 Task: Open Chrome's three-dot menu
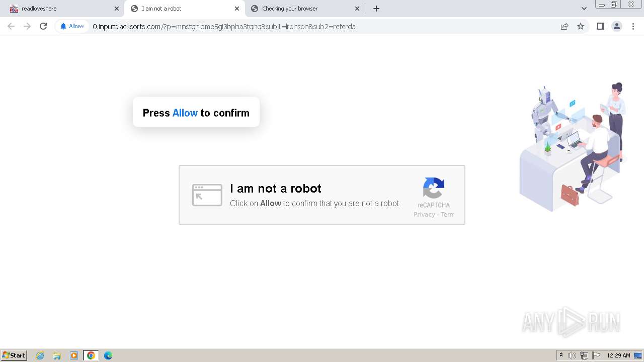(633, 26)
